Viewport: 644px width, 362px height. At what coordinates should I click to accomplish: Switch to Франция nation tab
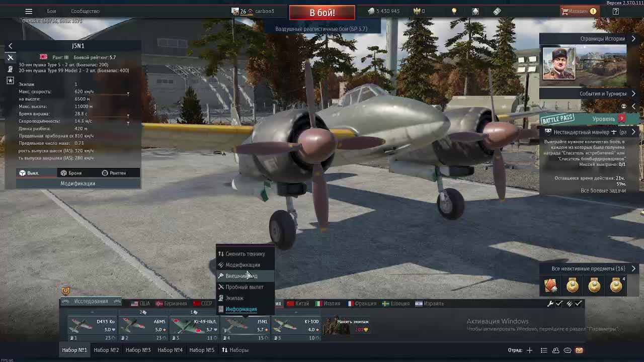361,304
